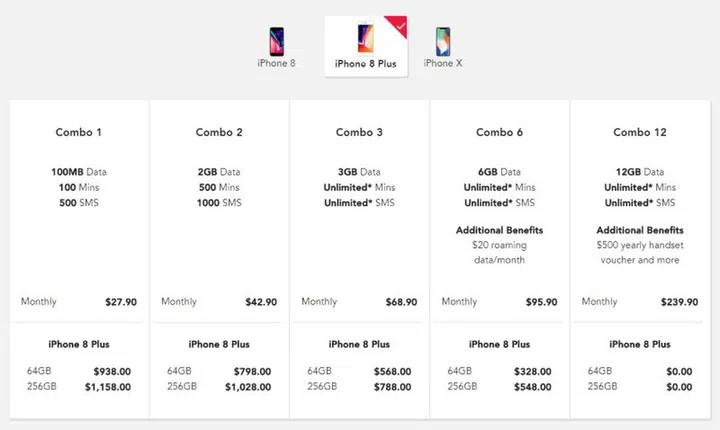Choose the Combo 2 plan heading

[x=219, y=132]
